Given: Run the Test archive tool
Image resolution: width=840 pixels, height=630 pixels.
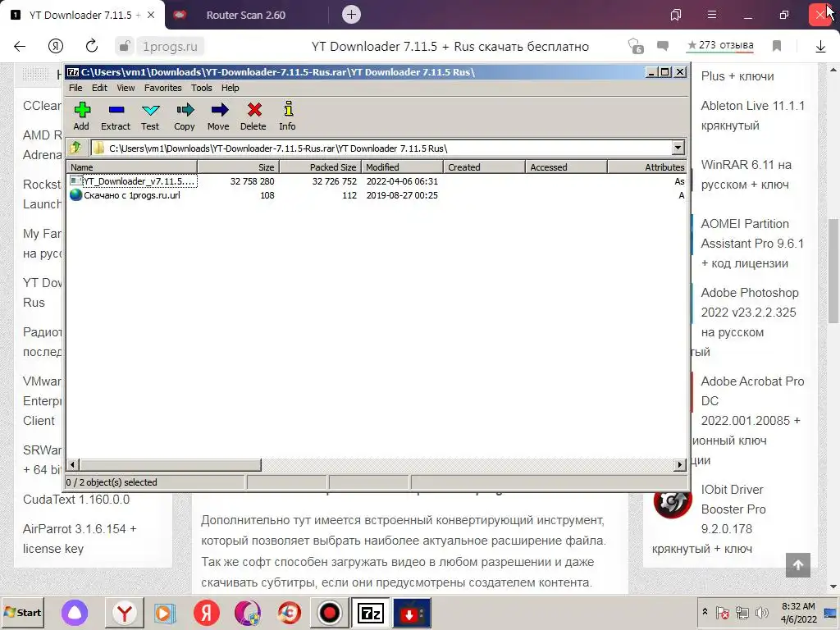Looking at the screenshot, I should coord(150,116).
